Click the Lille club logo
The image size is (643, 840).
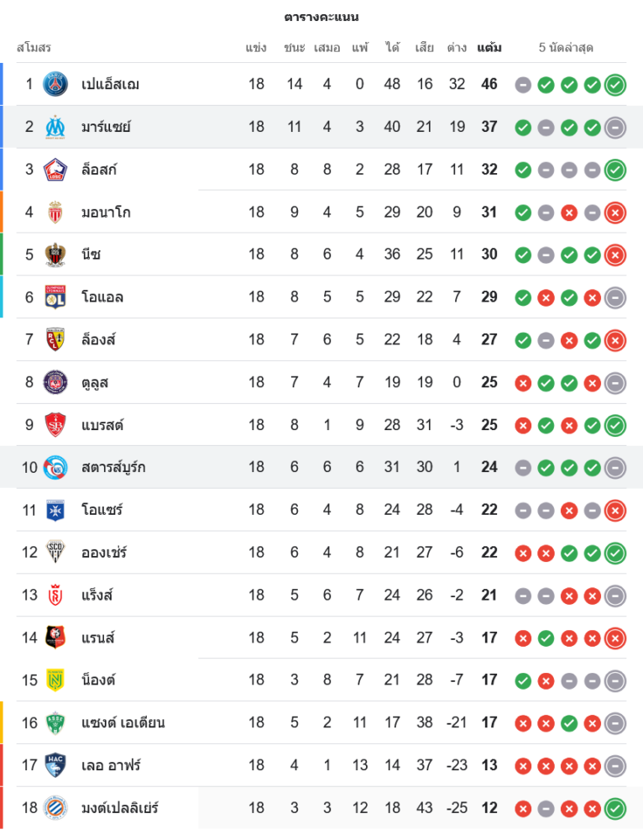tap(55, 170)
